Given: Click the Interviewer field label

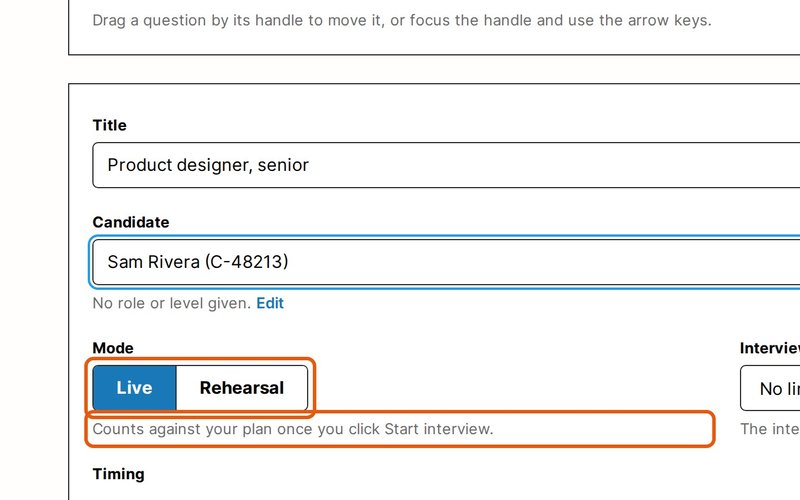Looking at the screenshot, I should [770, 348].
